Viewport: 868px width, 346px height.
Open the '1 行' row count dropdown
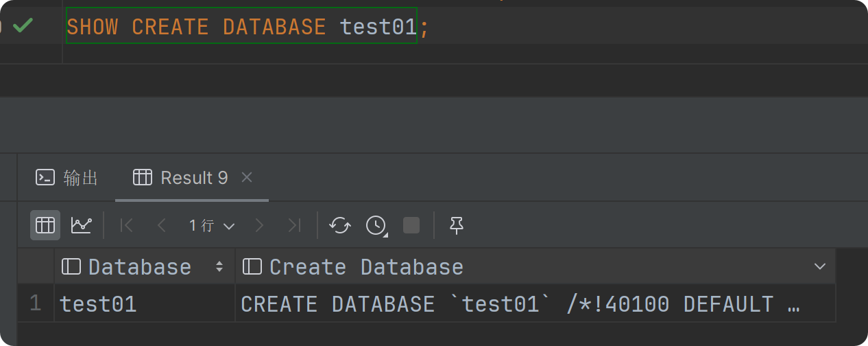pos(212,225)
